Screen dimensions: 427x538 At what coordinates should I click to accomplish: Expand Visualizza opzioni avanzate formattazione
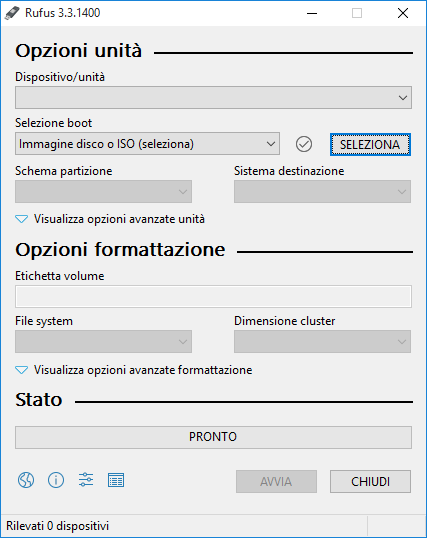[x=134, y=370]
